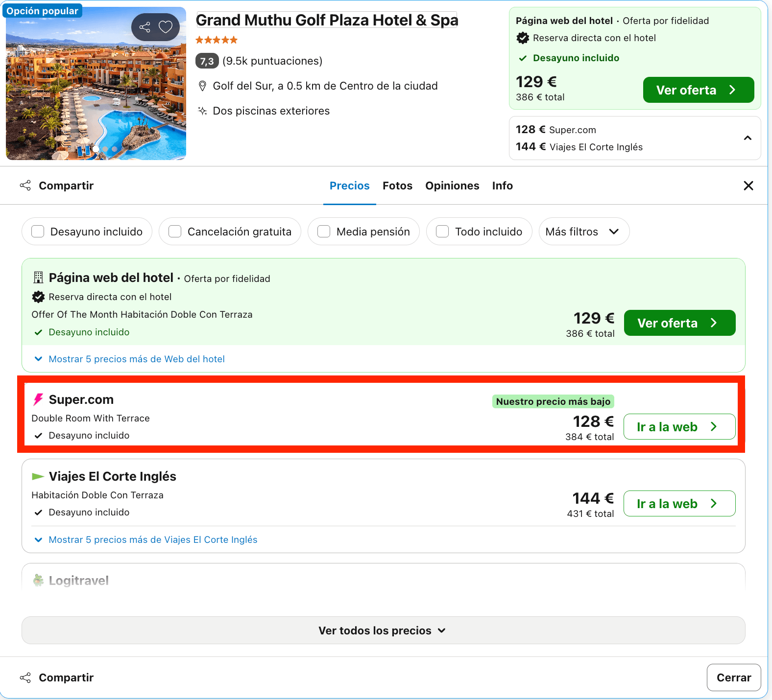Open the Más filtros dropdown

coord(584,232)
